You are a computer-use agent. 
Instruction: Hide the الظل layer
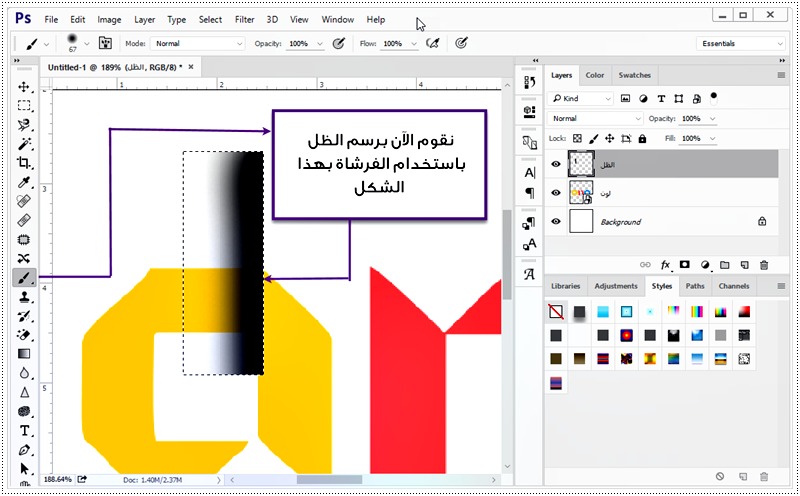click(556, 164)
